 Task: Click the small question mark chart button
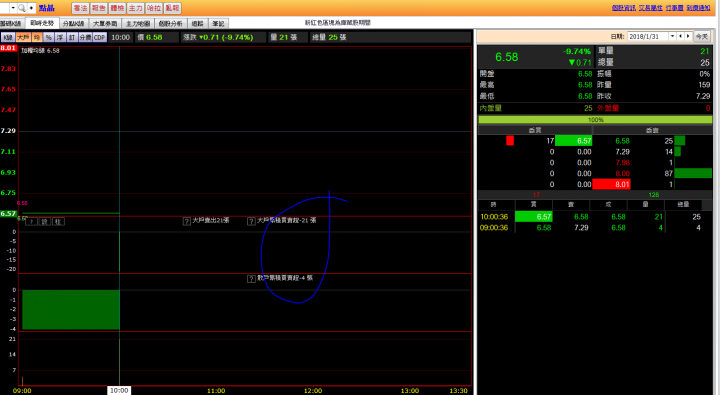point(31,221)
